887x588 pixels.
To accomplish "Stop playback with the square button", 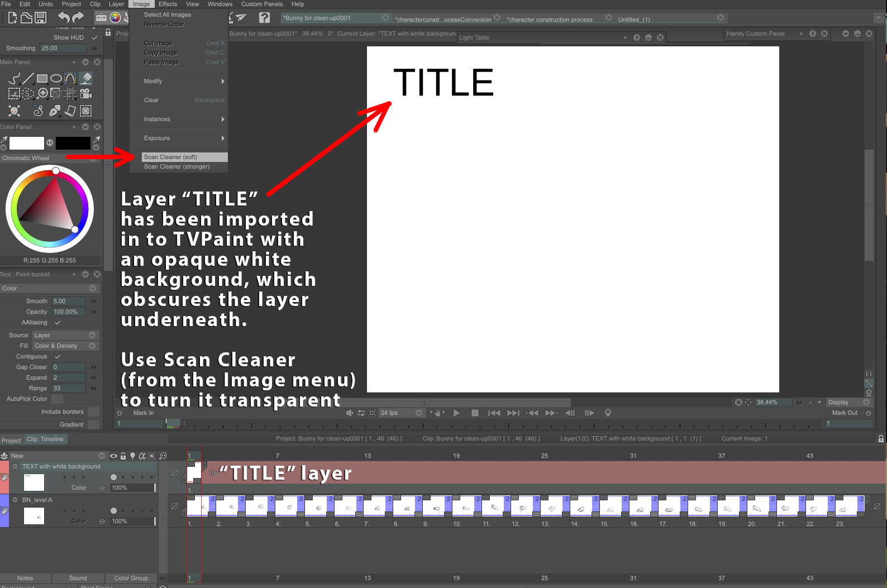I will (475, 413).
